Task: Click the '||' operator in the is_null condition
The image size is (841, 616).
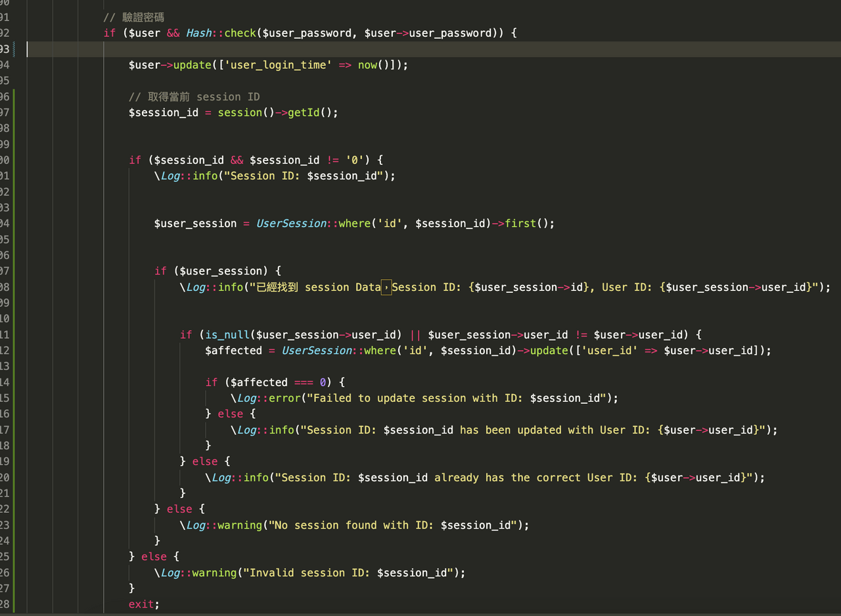Action: click(x=415, y=334)
